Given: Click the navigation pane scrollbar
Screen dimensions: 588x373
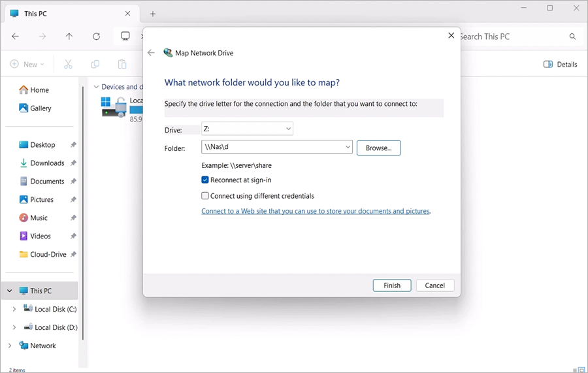Looking at the screenshot, I should 82,212.
